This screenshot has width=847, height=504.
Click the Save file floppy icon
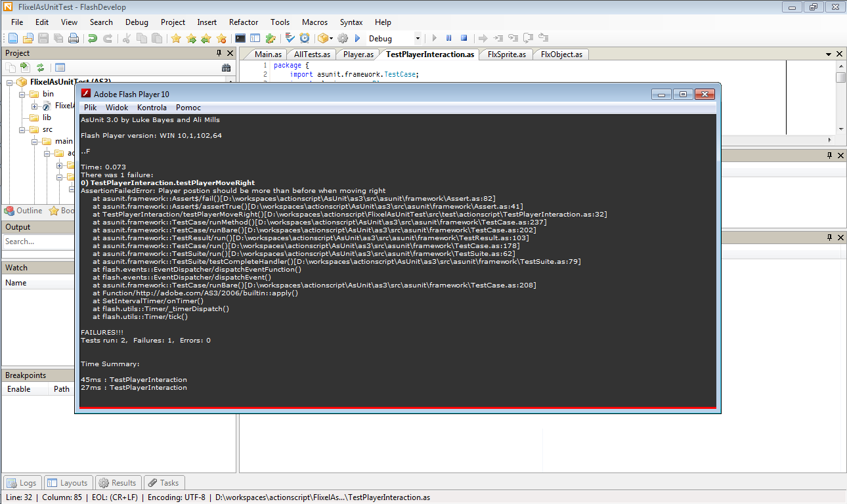43,39
